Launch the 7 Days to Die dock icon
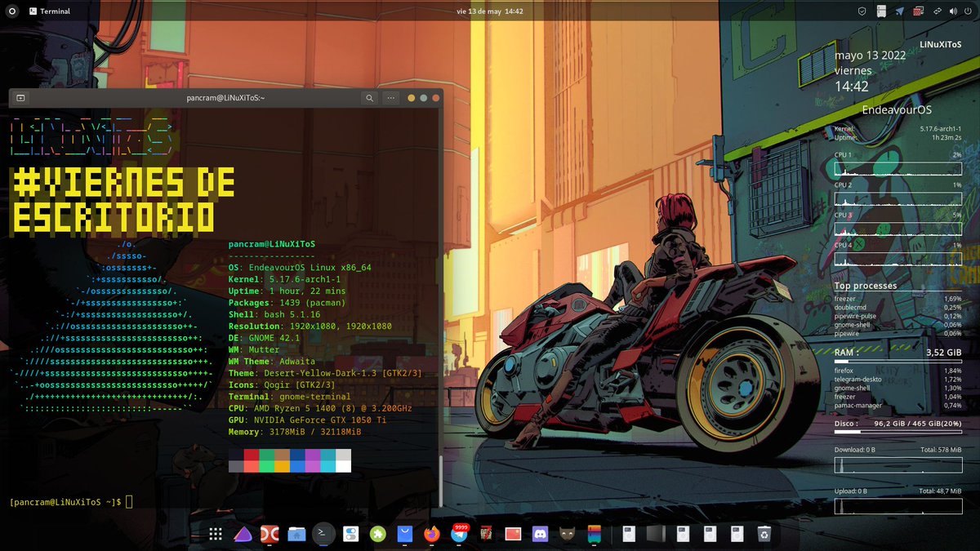 (x=486, y=534)
